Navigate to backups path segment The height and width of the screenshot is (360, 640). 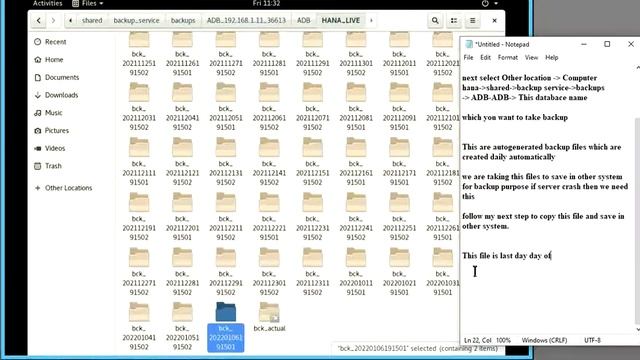pyautogui.click(x=183, y=20)
